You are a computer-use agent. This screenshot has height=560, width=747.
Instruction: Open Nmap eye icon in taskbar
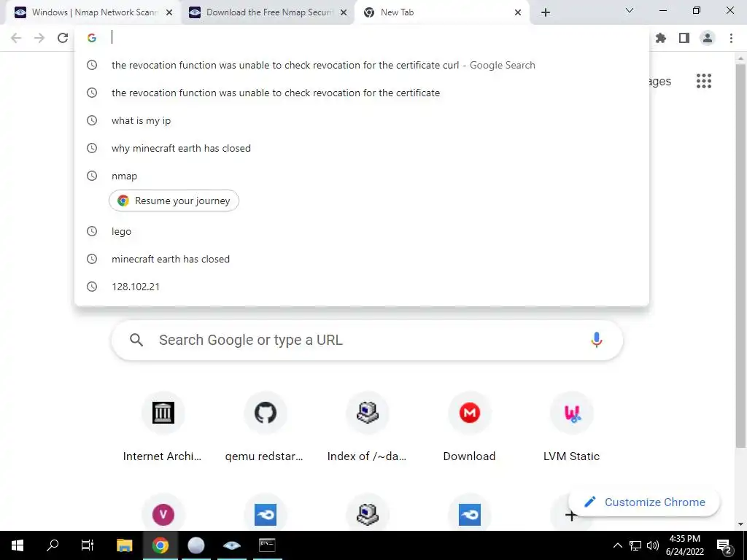pos(231,545)
